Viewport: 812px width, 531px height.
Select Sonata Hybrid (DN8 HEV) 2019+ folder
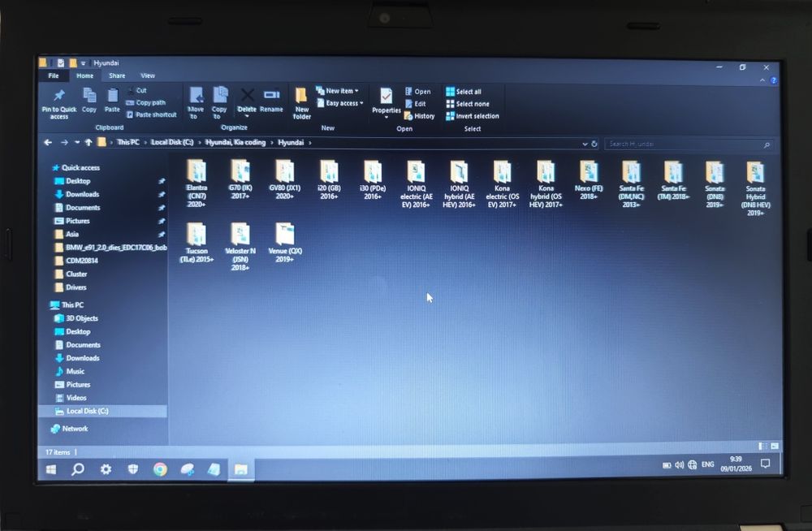coord(755,188)
